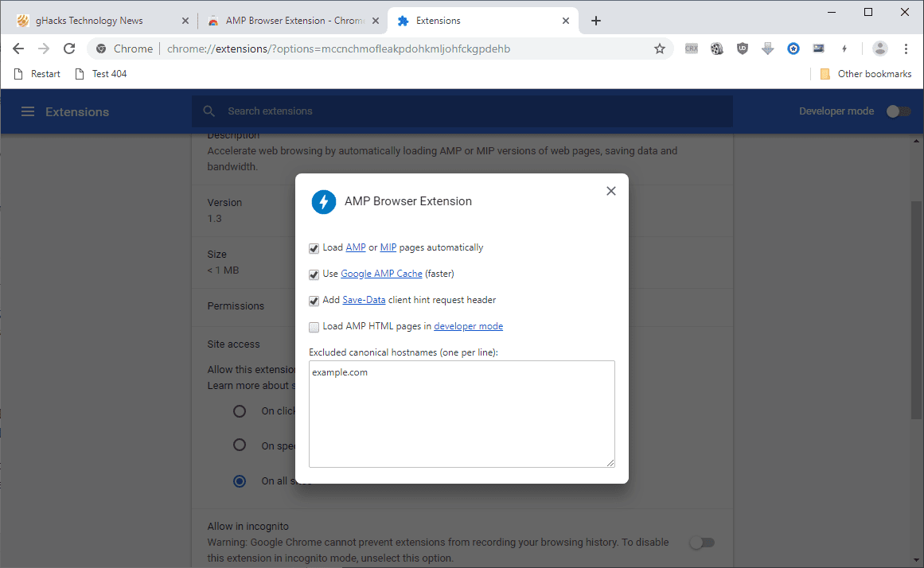Open the Save-Data link
The height and width of the screenshot is (568, 924).
point(364,300)
